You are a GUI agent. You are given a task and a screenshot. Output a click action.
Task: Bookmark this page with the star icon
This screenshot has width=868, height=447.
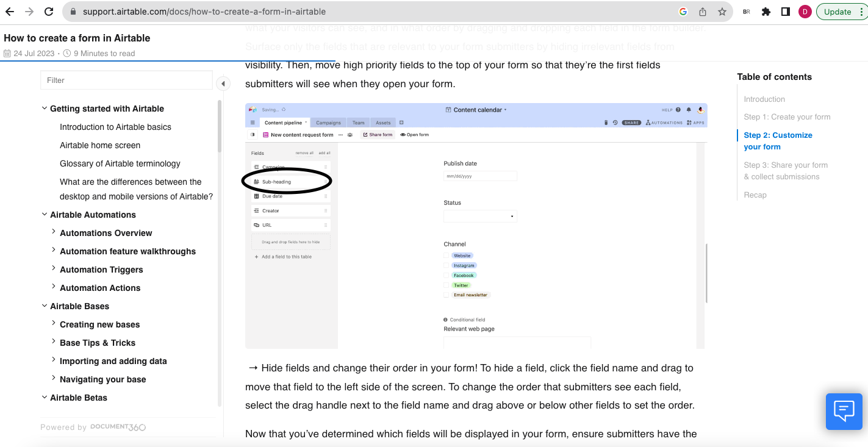[x=722, y=12]
